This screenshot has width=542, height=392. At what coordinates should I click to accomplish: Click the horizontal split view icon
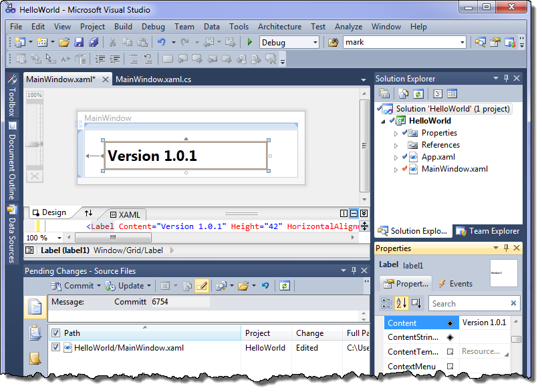(x=354, y=214)
